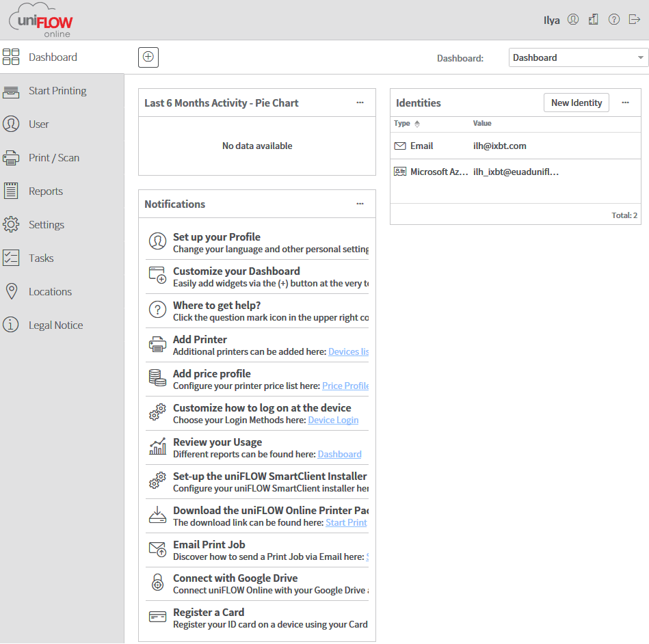The height and width of the screenshot is (644, 649).
Task: Click the uniFLOW online logo
Action: pyautogui.click(x=40, y=21)
